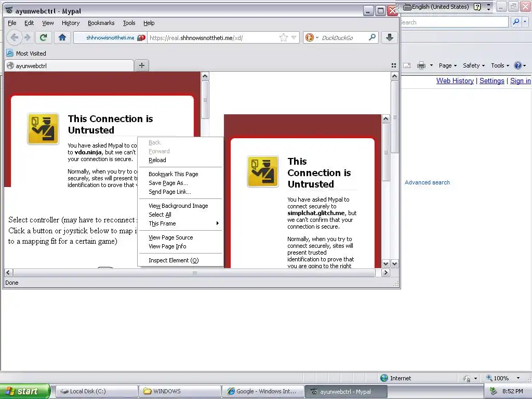Switch to Google - Windows Internet Explorer taskbar button
Screen dimensions: 532x399
click(x=263, y=391)
